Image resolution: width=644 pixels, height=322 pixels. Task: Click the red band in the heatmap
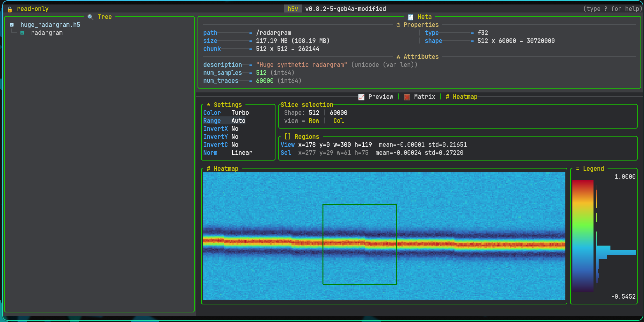coord(384,243)
